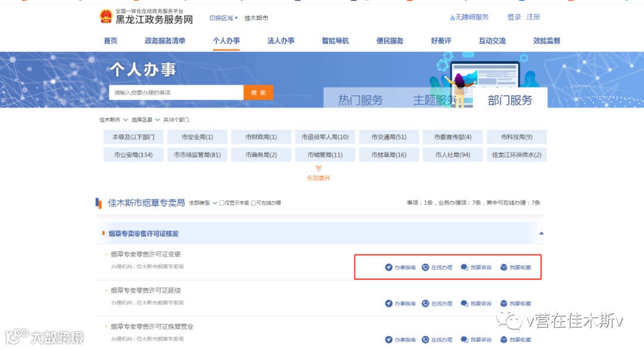Select department 市退役军人局(10)
Viewport: 644px width, 349px height.
coord(325,137)
